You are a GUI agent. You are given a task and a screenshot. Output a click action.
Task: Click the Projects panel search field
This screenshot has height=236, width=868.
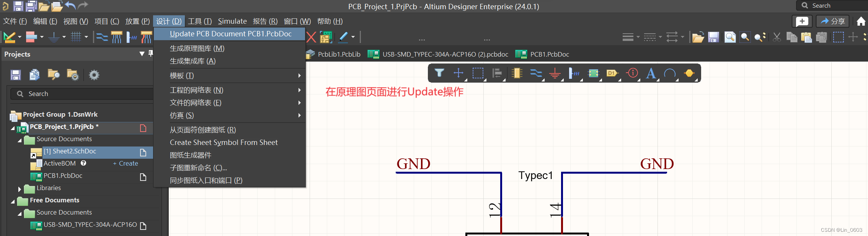tap(82, 94)
